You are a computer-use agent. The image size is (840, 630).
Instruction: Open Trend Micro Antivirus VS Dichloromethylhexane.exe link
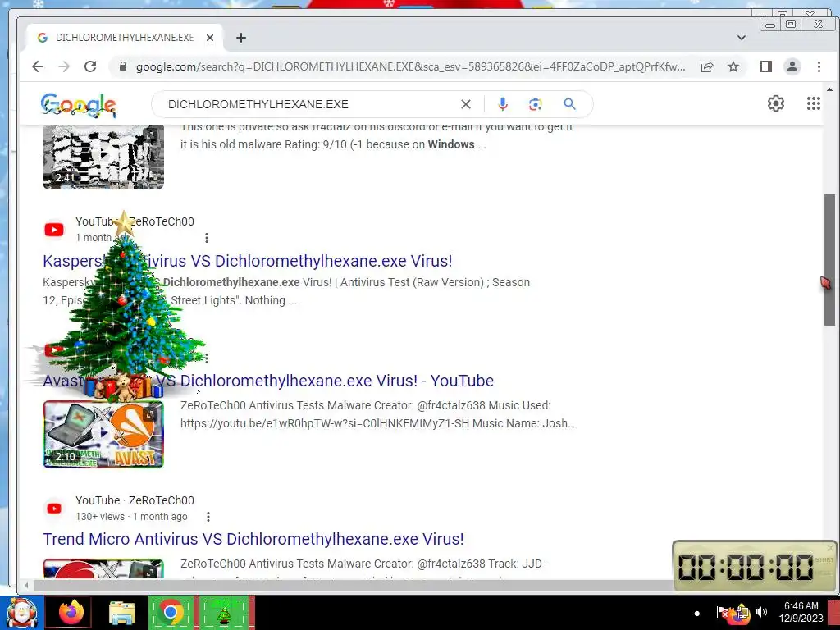pyautogui.click(x=253, y=539)
